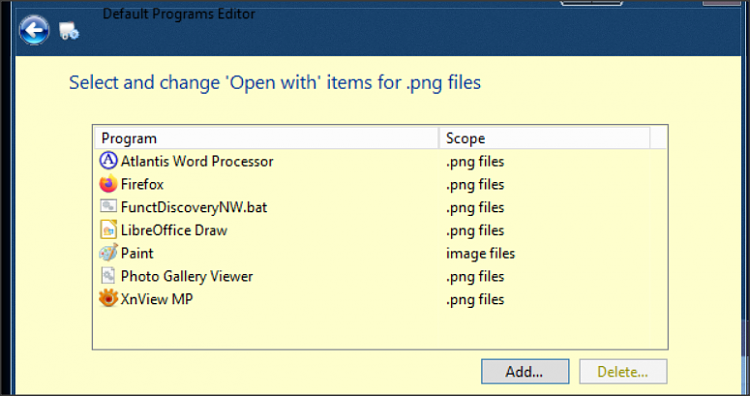The image size is (750, 396).
Task: Select the 'LibreOffice Draw' entry
Action: click(174, 230)
